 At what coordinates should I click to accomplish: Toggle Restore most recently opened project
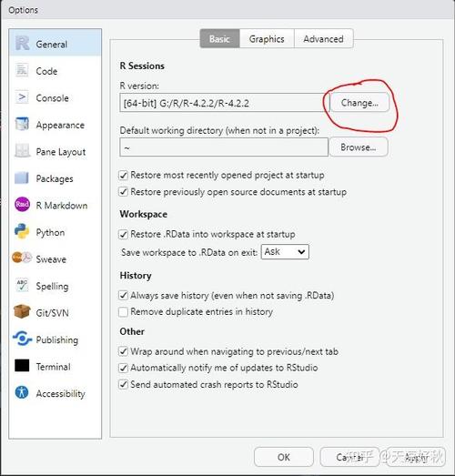123,175
